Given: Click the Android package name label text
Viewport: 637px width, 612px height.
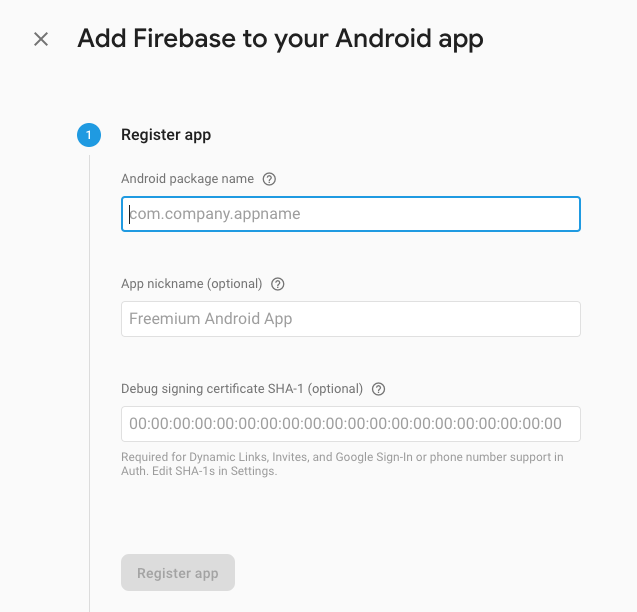Looking at the screenshot, I should 187,179.
